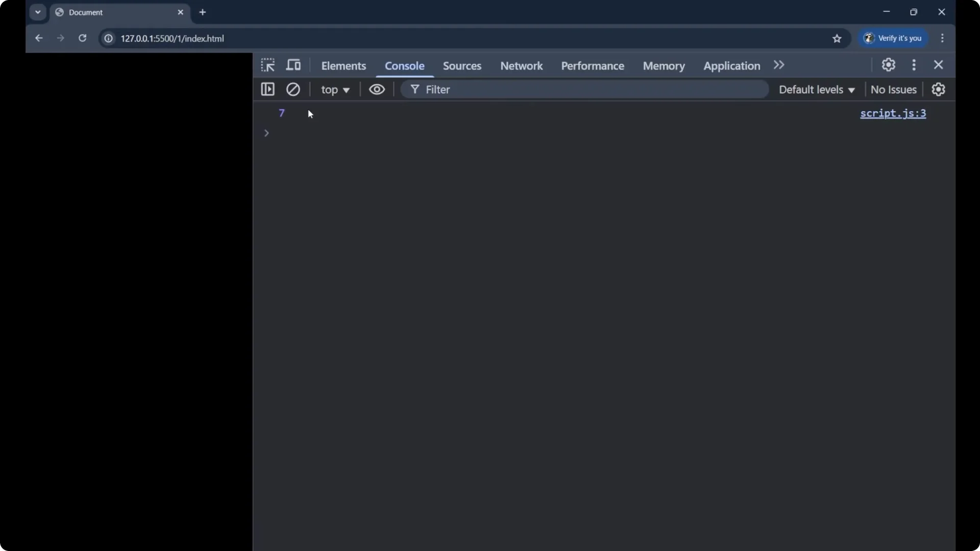Expand the JavaScript context dropdown showing top
Viewport: 980px width, 551px height.
point(335,89)
